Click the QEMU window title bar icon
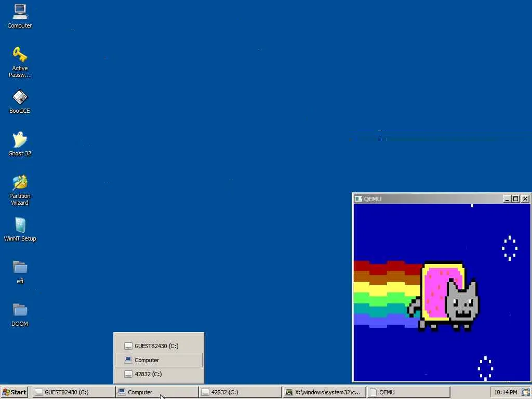This screenshot has height=399, width=532. click(358, 199)
